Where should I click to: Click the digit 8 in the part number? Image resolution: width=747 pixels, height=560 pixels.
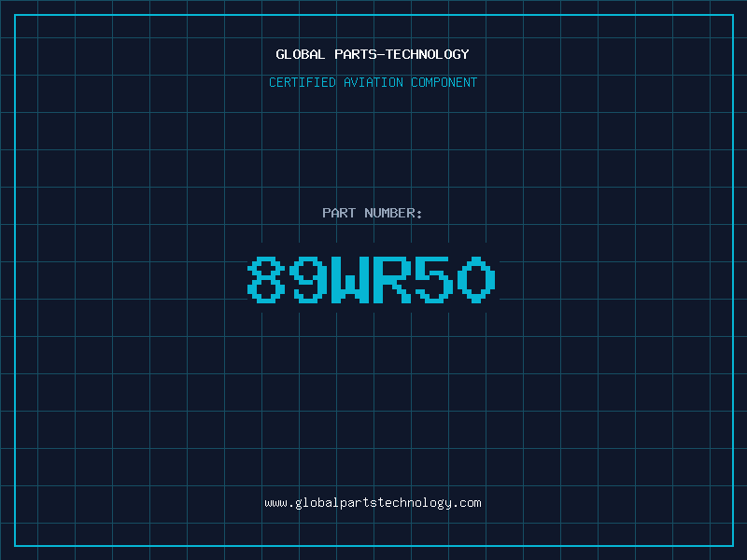[x=266, y=280]
